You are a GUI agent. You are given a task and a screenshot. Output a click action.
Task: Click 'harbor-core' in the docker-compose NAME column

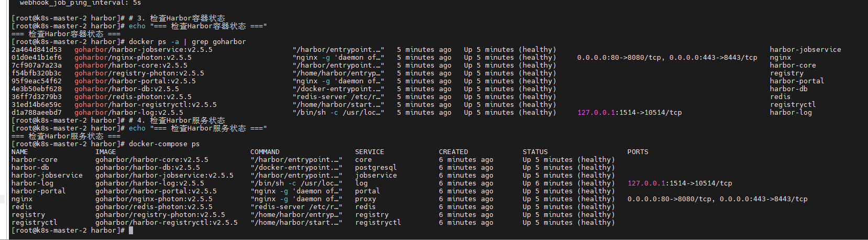(x=35, y=160)
